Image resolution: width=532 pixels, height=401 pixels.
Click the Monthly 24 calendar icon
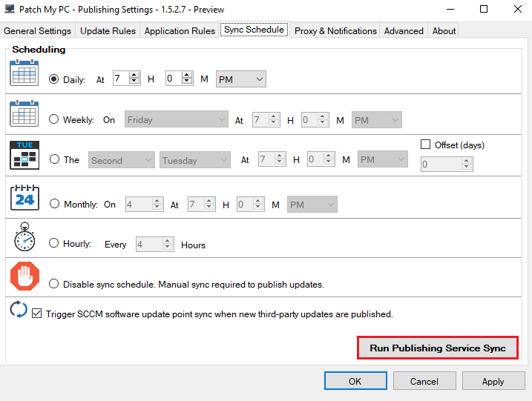coord(24,198)
